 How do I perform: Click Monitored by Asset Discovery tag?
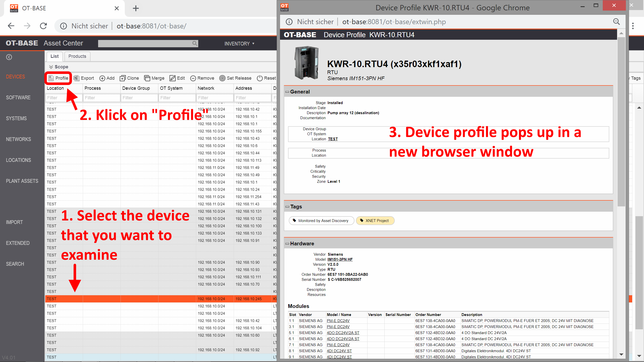pyautogui.click(x=321, y=220)
